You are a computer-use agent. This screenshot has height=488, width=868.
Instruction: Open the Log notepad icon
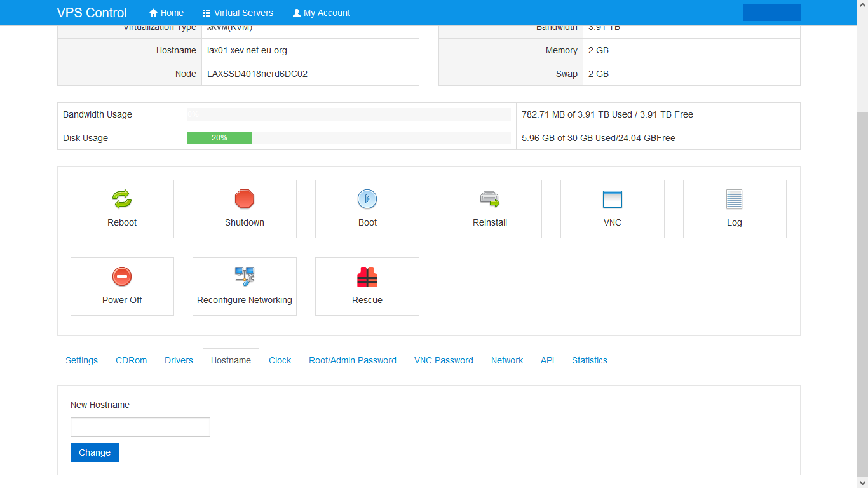(734, 200)
